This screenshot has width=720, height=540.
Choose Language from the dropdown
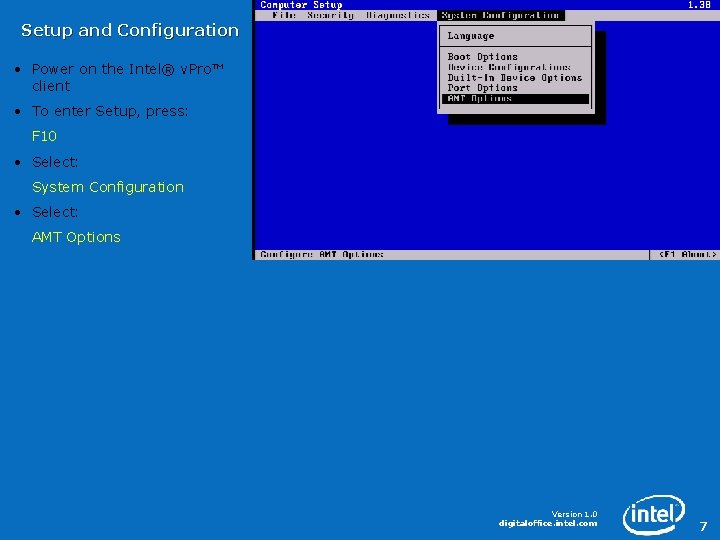[471, 36]
